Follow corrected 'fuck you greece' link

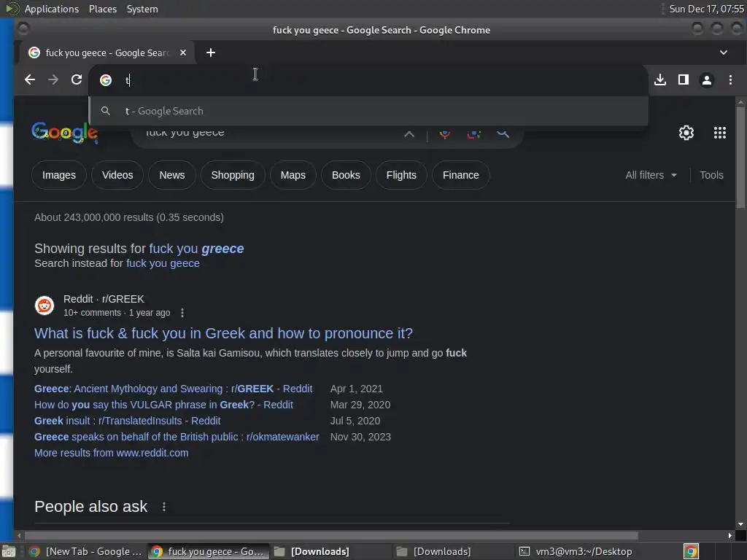196,249
